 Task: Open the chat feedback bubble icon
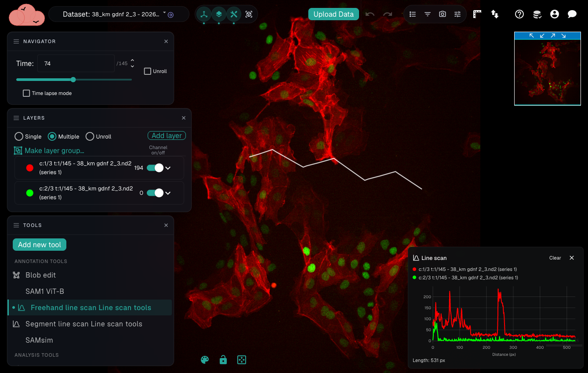tap(572, 14)
